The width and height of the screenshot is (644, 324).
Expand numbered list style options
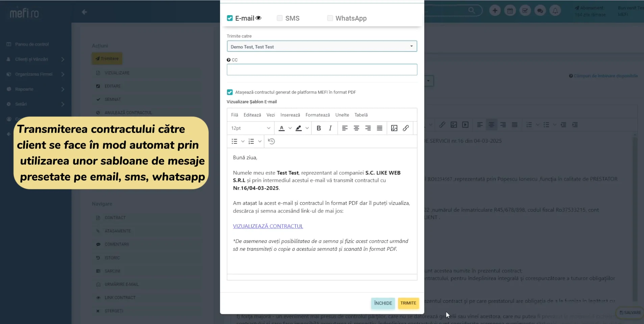[x=259, y=141]
